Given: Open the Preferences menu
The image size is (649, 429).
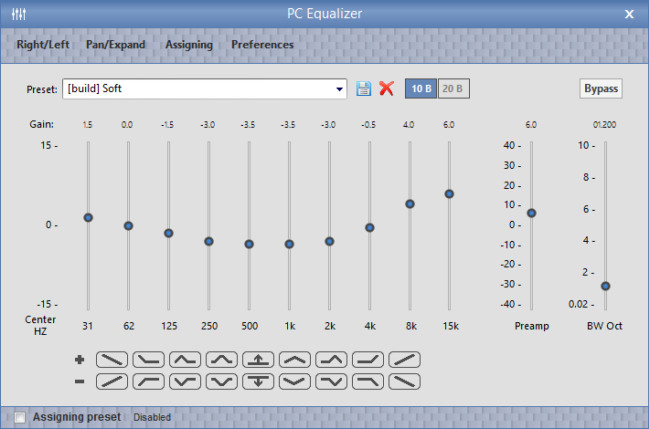Looking at the screenshot, I should pyautogui.click(x=262, y=45).
